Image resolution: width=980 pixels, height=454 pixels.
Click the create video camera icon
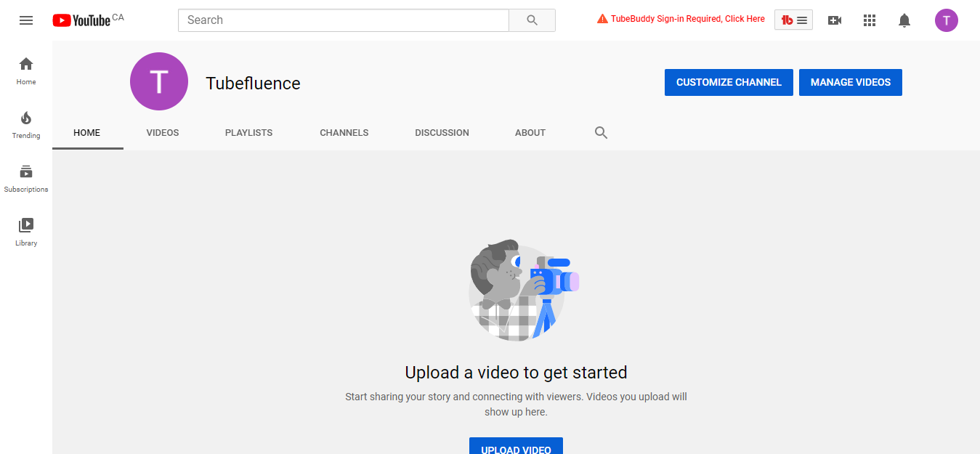coord(835,20)
